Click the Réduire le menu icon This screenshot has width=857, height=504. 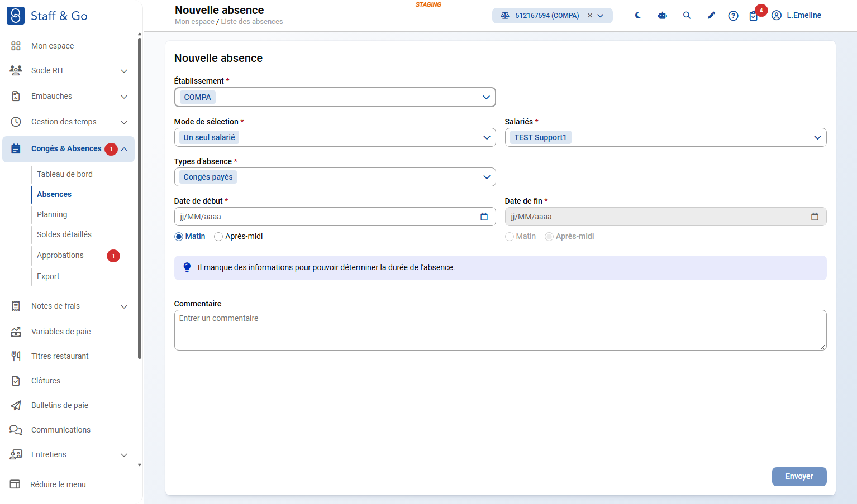click(15, 484)
